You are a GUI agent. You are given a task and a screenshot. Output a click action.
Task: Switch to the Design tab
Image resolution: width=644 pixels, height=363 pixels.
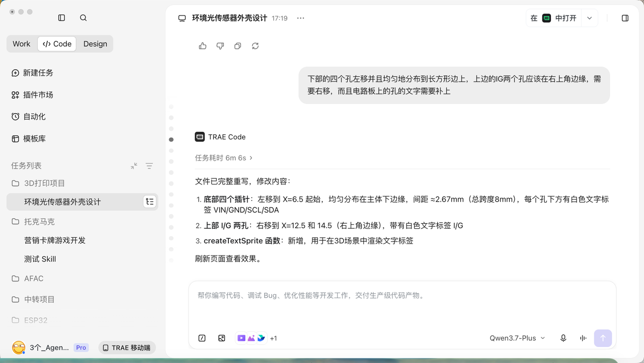point(95,44)
